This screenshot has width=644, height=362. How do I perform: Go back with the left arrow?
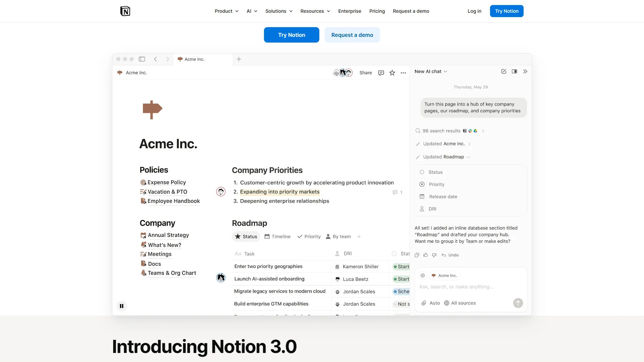point(155,59)
